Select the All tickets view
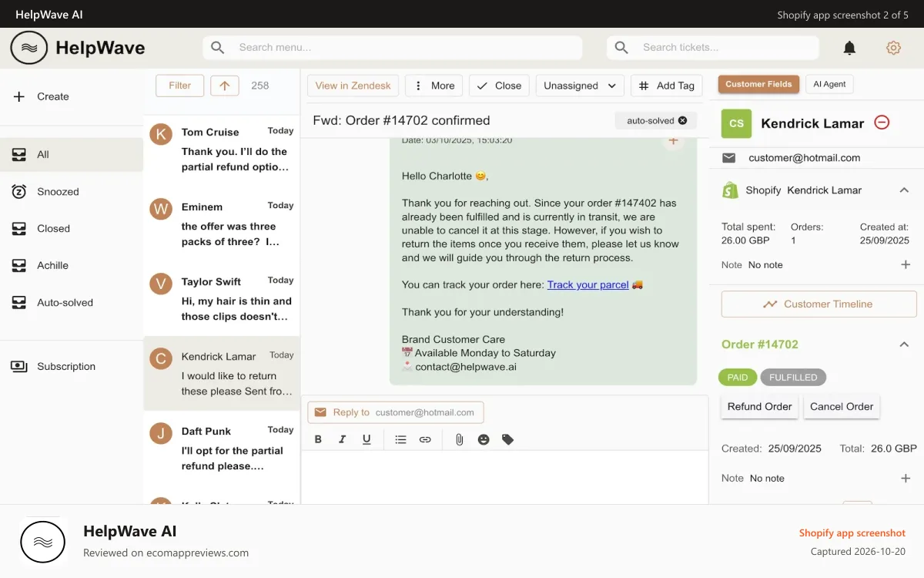Screen dimensions: 924x578 pos(72,154)
